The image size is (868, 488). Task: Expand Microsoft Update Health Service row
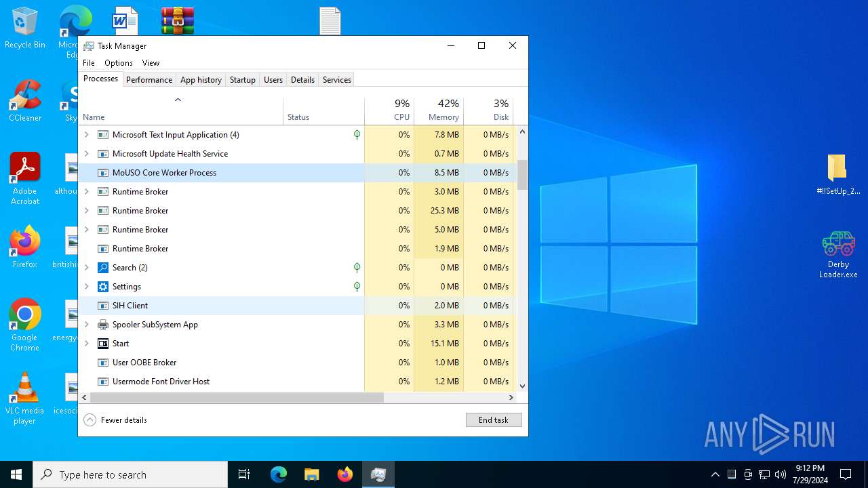coord(86,154)
